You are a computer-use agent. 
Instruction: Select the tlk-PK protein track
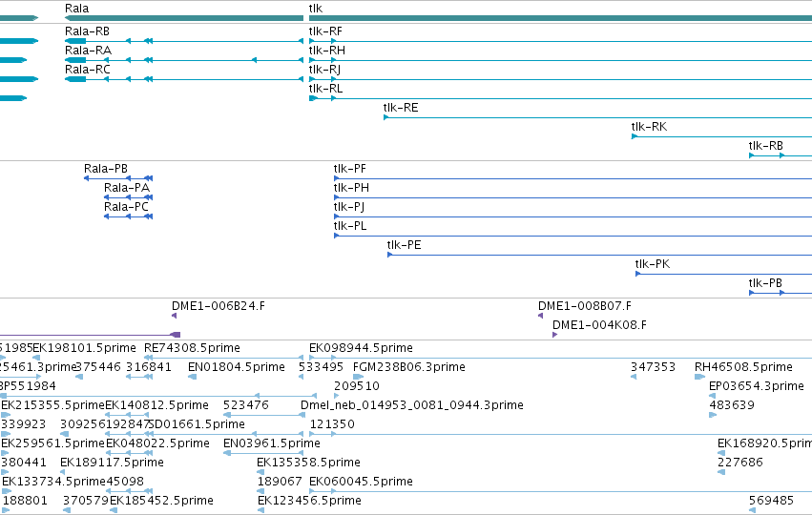(x=723, y=274)
